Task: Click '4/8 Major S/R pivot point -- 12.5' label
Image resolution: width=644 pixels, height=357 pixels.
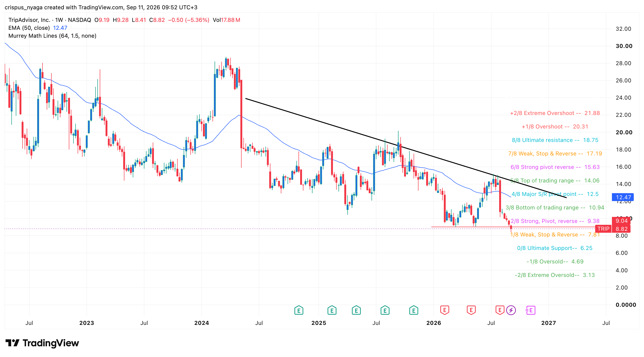Action: pyautogui.click(x=555, y=194)
